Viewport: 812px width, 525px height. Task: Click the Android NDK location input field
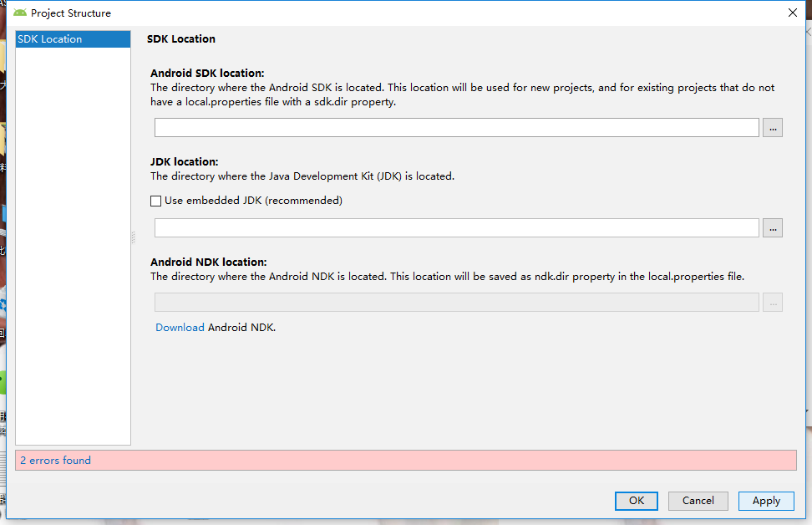(x=457, y=302)
